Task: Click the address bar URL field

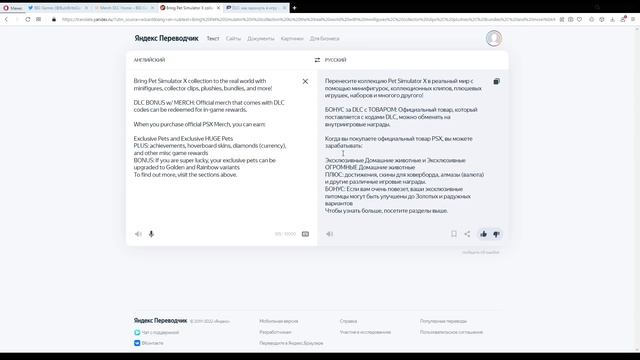Action: pos(308,19)
